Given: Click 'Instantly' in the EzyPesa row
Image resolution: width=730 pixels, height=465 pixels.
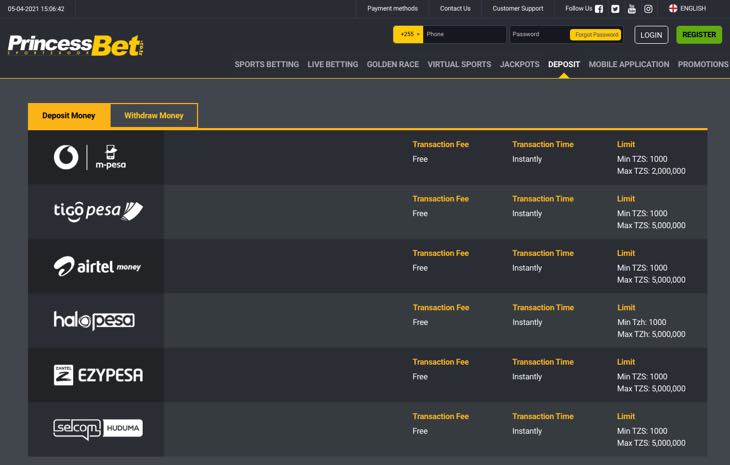Looking at the screenshot, I should 527,377.
